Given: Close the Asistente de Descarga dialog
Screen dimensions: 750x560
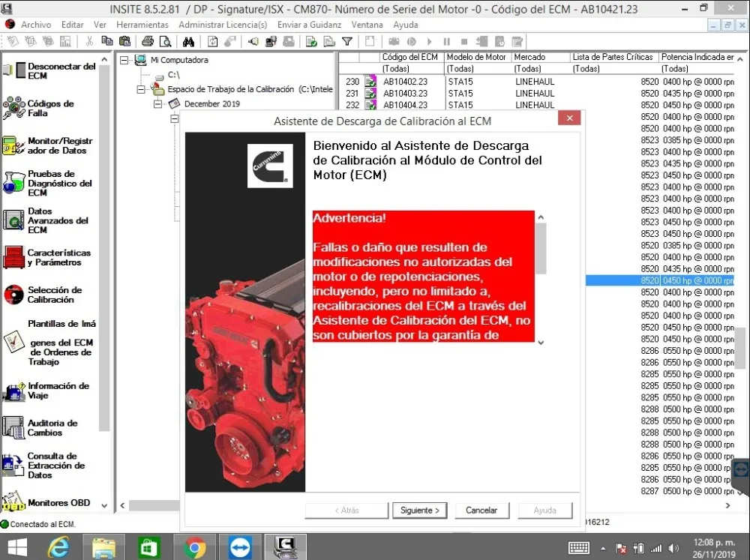Looking at the screenshot, I should tap(569, 118).
